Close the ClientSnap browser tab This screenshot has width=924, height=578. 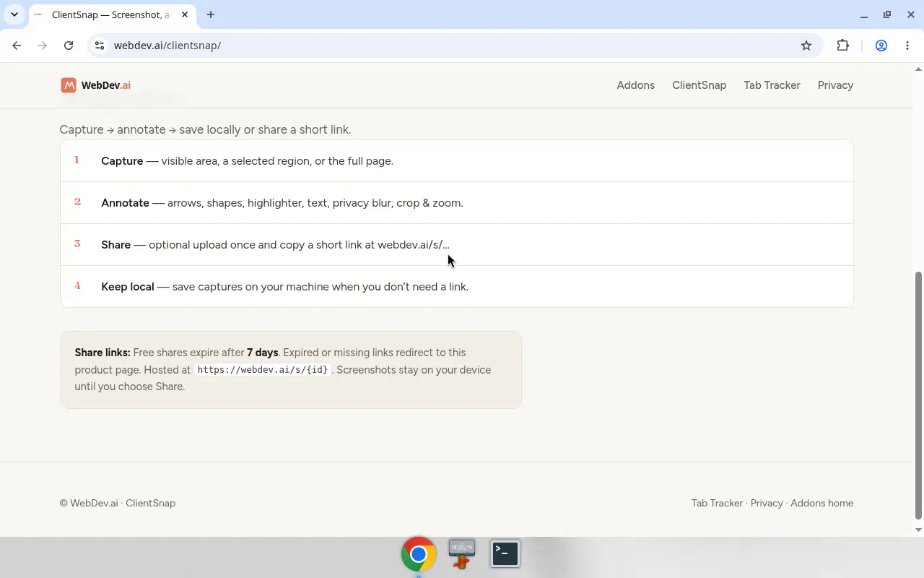tap(185, 14)
